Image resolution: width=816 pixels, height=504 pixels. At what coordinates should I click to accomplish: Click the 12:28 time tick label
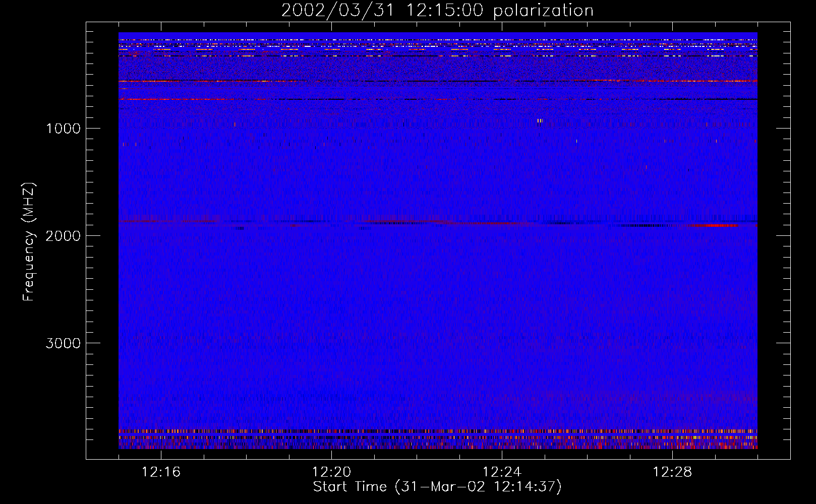(672, 472)
